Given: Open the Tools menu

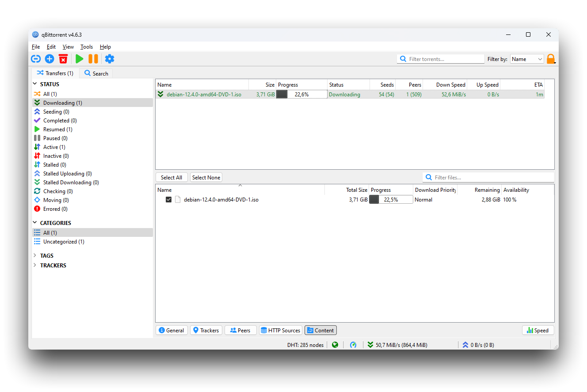Looking at the screenshot, I should click(x=87, y=47).
